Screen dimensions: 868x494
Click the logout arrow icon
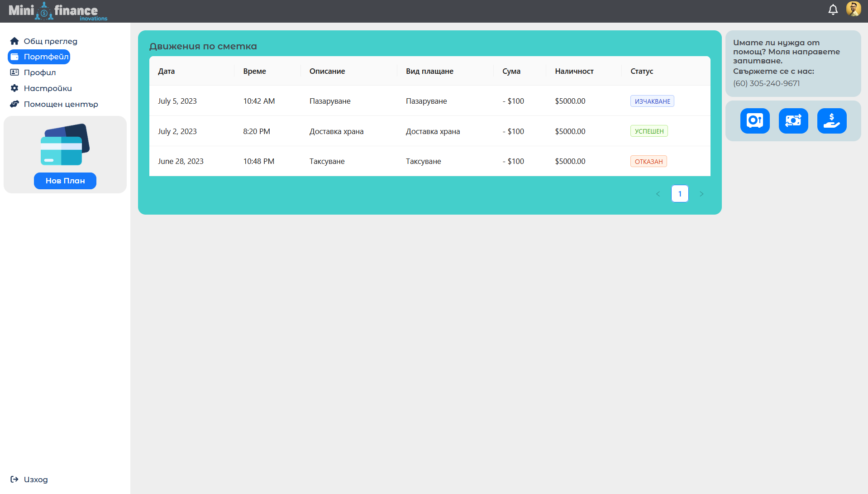14,479
